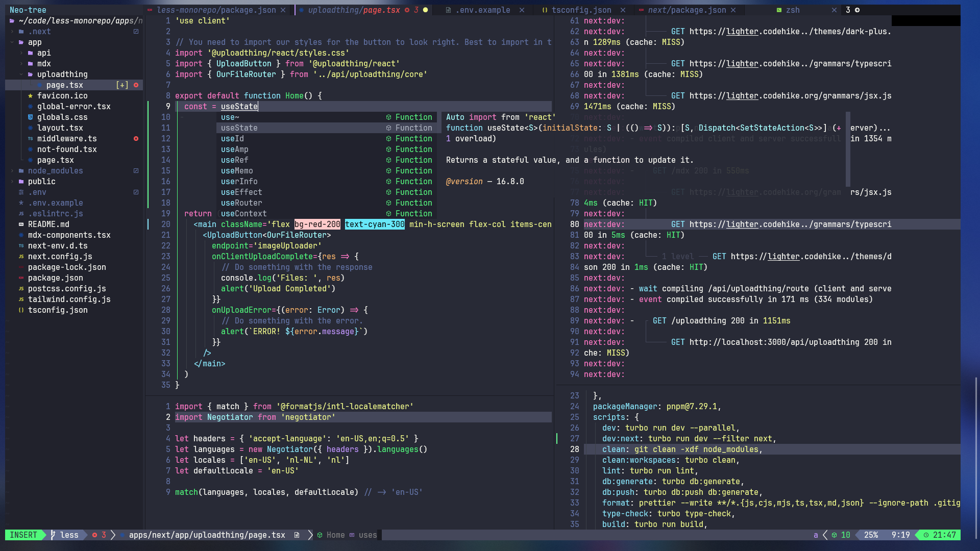
Task: Click the JS icon beside next.config.js
Action: pos(21,257)
